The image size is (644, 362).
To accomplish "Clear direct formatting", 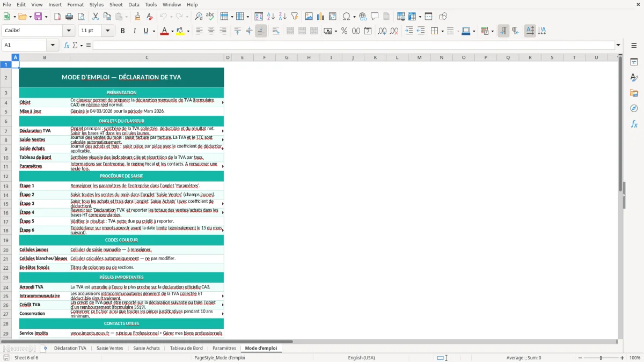I will click(x=149, y=17).
